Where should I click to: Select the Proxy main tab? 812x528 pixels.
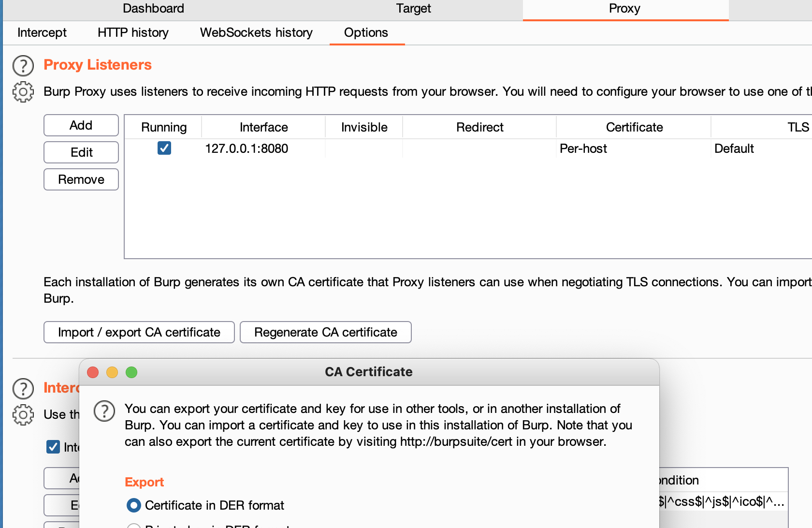coord(625,9)
